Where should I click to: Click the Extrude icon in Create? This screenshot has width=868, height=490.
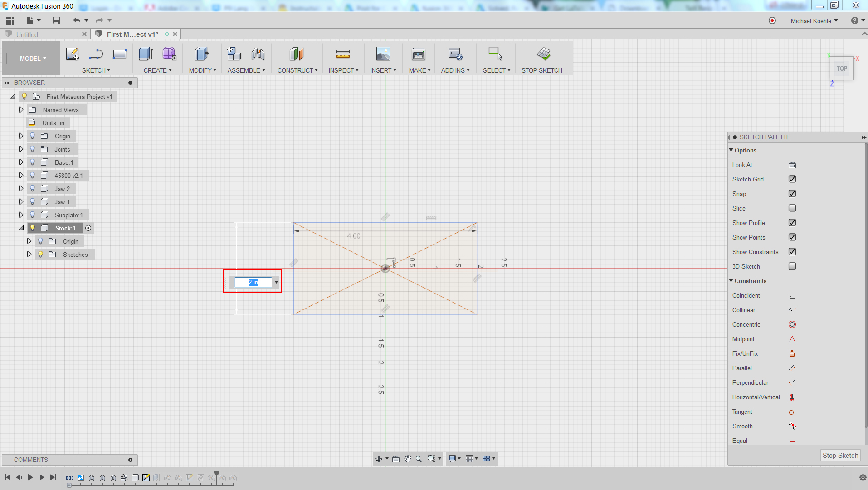pyautogui.click(x=146, y=54)
